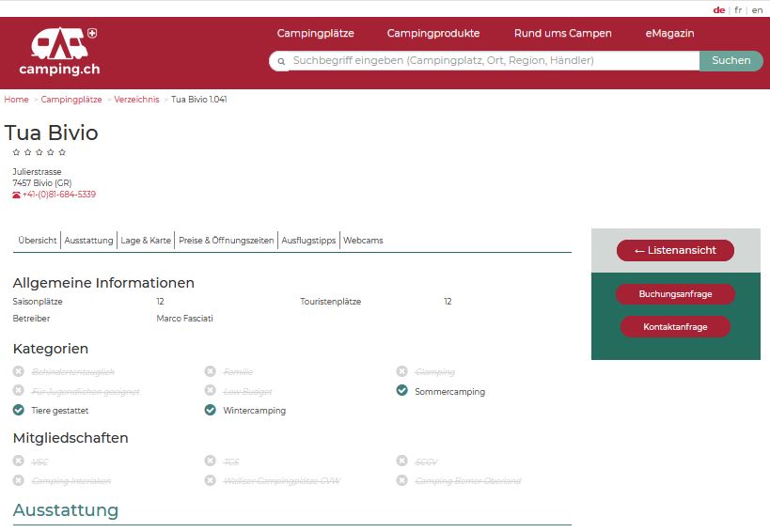Click the X icon beside Glamping

[401, 371]
